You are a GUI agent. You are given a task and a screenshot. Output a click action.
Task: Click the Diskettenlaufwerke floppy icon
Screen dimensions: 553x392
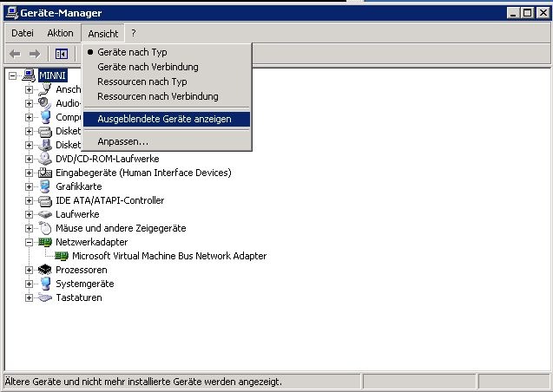click(x=45, y=145)
